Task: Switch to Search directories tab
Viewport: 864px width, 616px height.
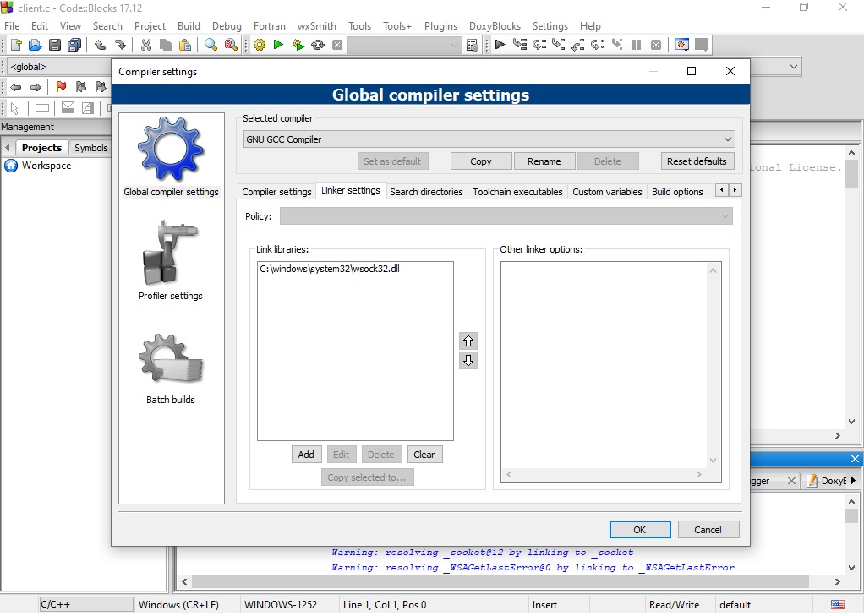Action: pos(426,192)
